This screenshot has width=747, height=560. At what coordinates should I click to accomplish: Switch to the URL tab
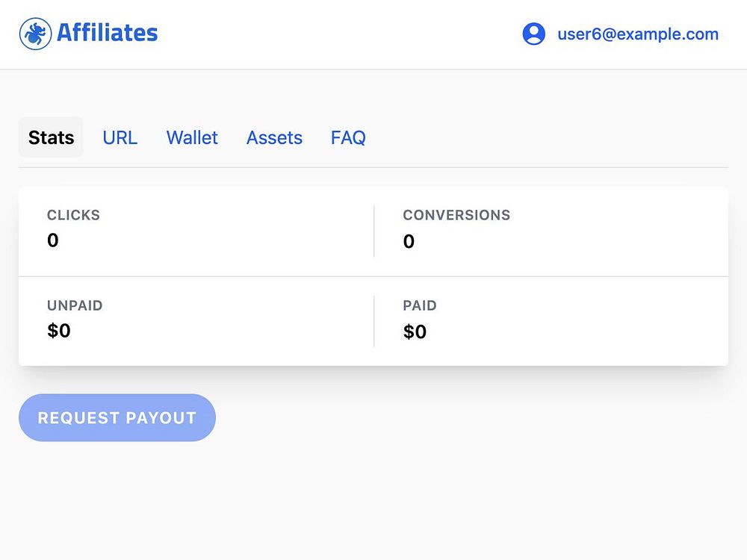point(120,137)
